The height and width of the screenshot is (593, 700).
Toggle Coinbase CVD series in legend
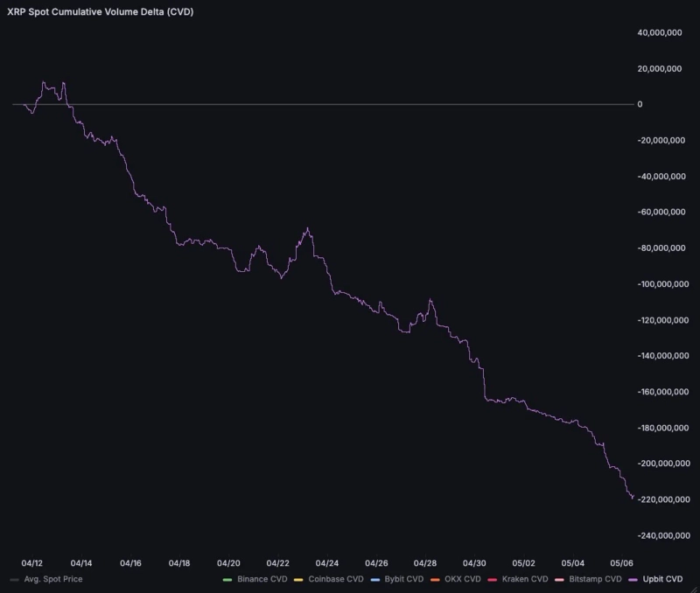[x=335, y=579]
